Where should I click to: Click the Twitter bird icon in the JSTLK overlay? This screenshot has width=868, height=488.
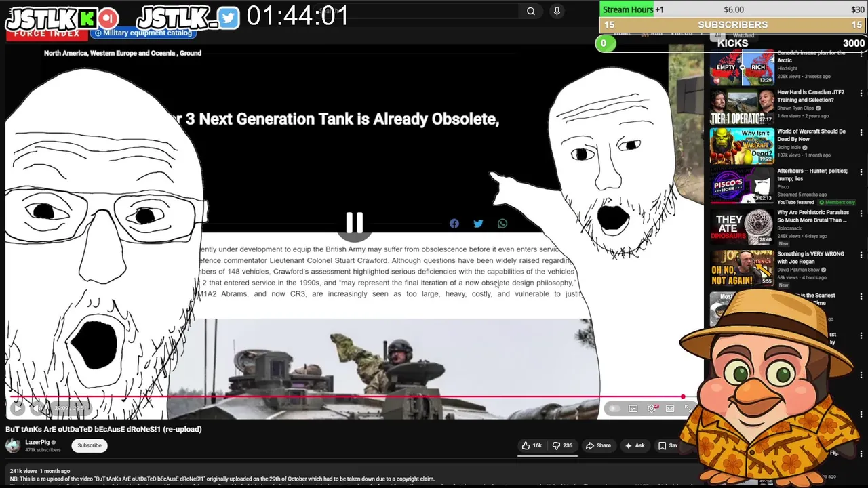(x=229, y=18)
